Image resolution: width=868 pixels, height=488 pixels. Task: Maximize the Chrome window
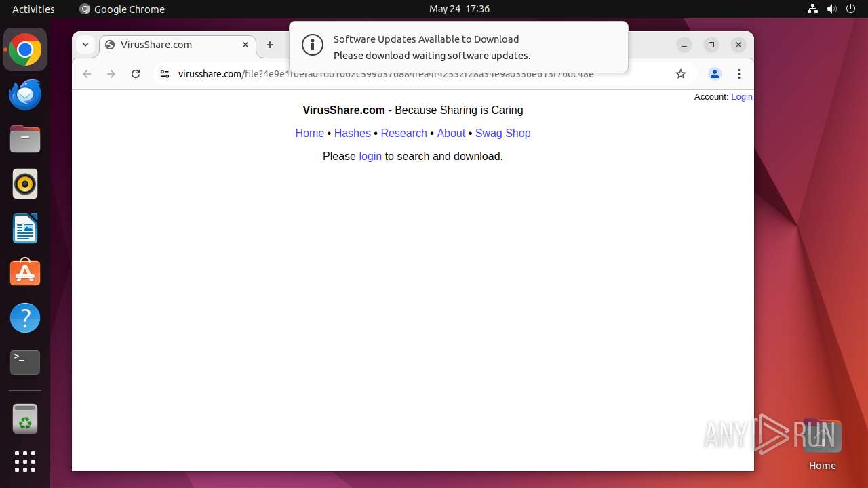click(x=711, y=45)
